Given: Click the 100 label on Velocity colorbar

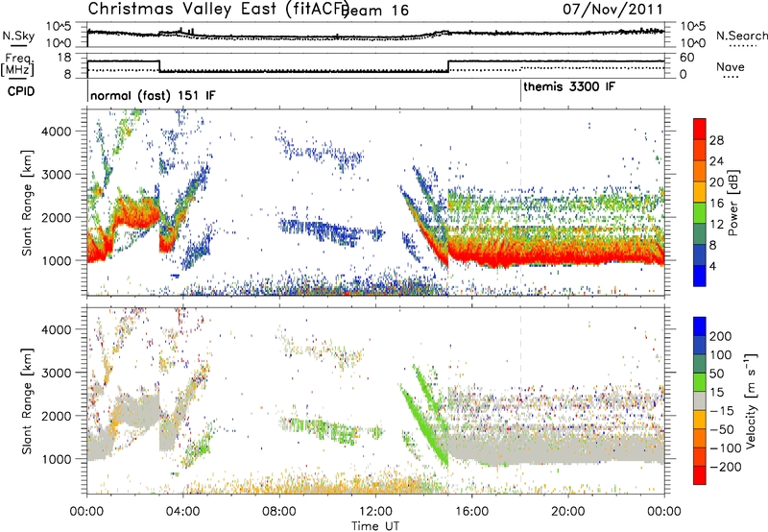Looking at the screenshot, I should point(720,355).
